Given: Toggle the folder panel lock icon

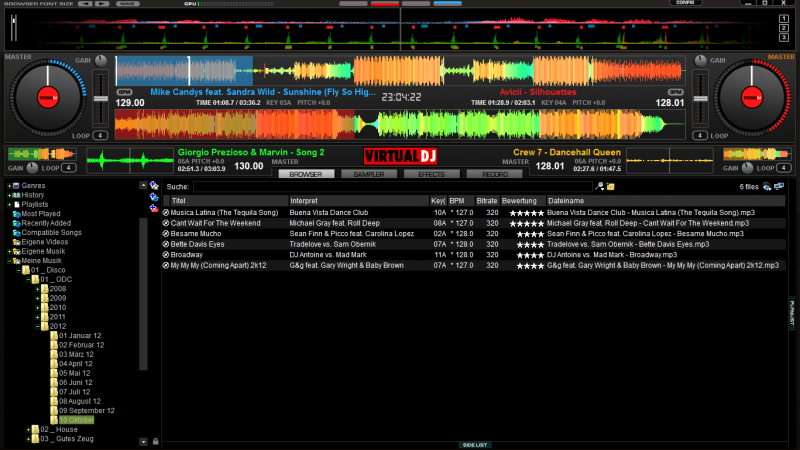Looking at the screenshot, I should [156, 442].
